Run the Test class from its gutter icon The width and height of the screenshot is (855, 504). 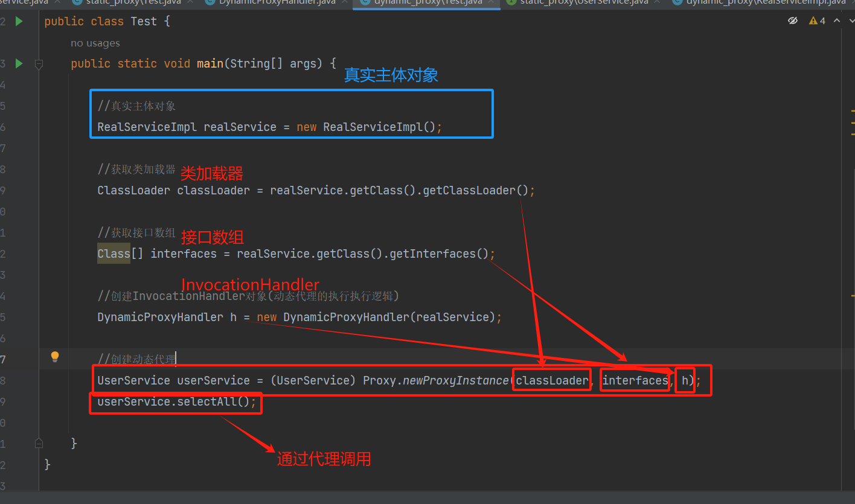[x=19, y=21]
